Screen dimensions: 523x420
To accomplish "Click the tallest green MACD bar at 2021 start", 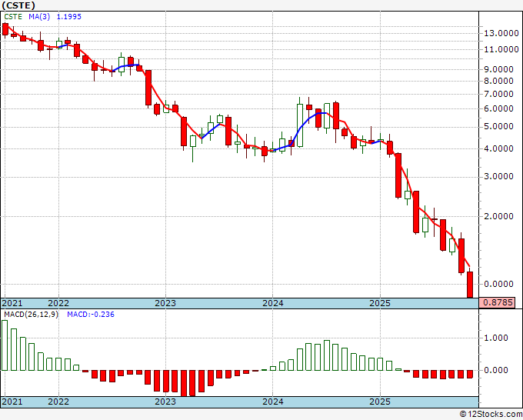I will [x=5, y=345].
